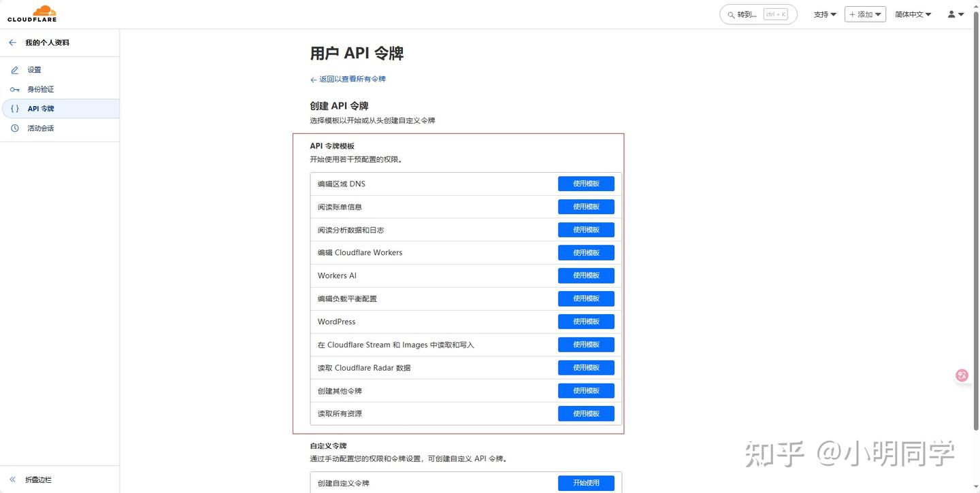
Task: Use template for 阅读账单信息
Action: click(x=586, y=207)
